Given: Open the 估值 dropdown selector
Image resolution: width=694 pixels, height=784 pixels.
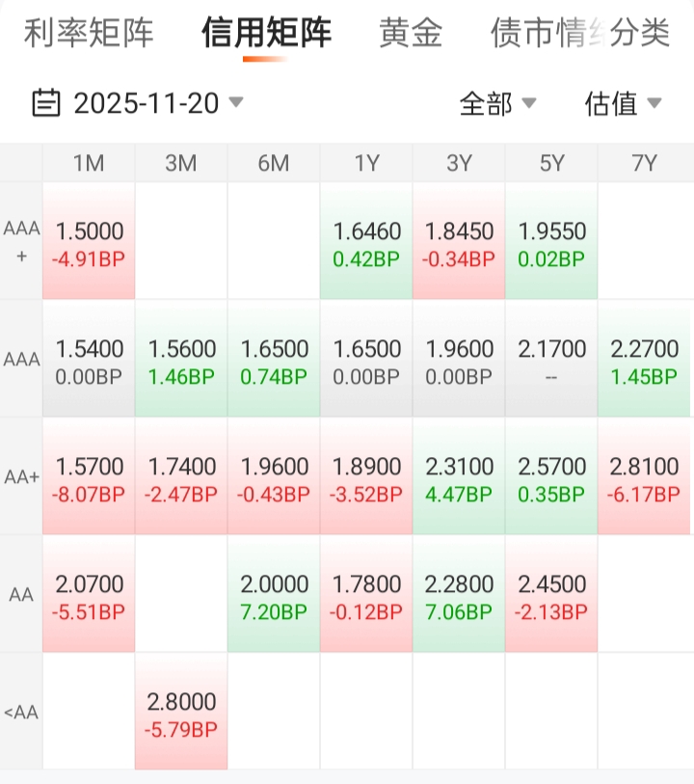Looking at the screenshot, I should 623,103.
